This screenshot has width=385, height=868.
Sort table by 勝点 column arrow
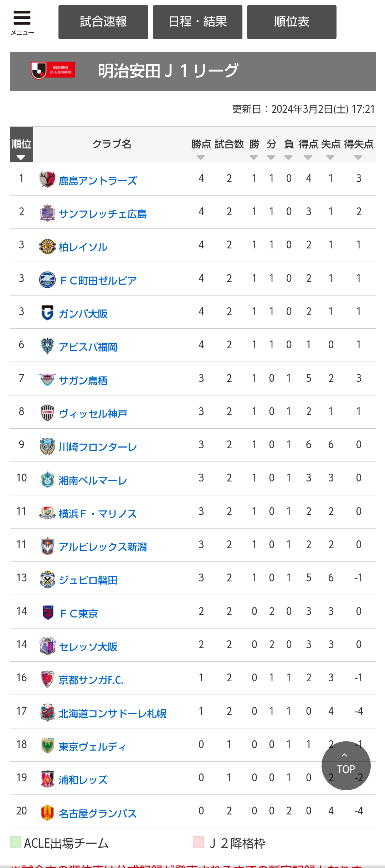(x=201, y=157)
